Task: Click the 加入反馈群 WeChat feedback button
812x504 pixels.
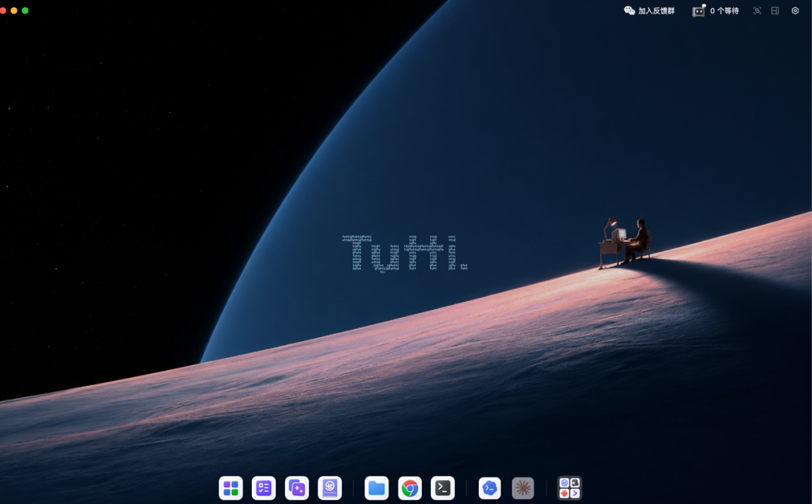Action: click(x=649, y=11)
